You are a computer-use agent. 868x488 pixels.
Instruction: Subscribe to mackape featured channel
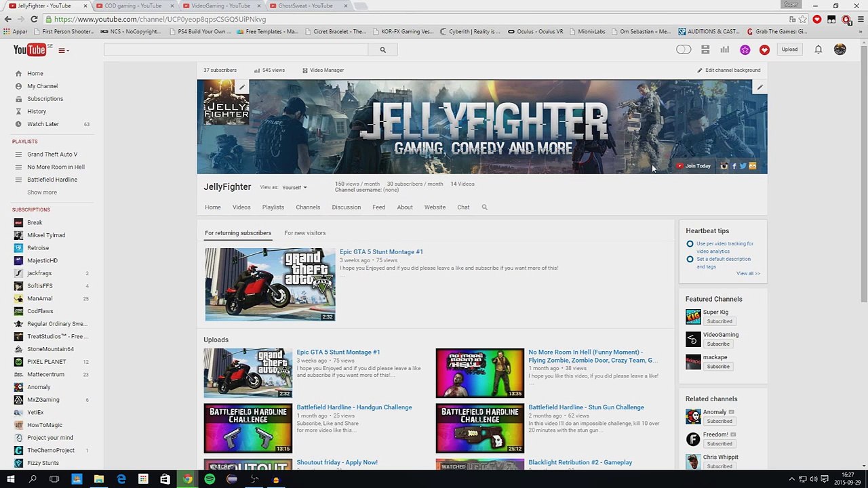(x=718, y=367)
